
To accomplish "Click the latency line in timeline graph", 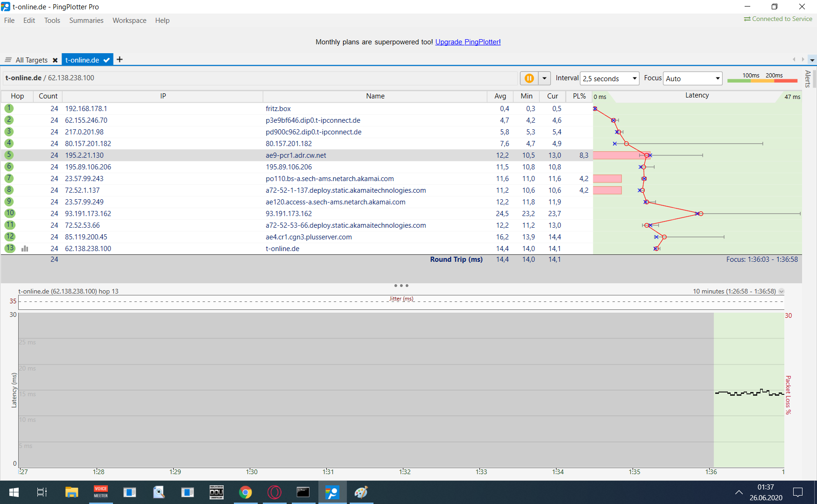I will point(749,393).
